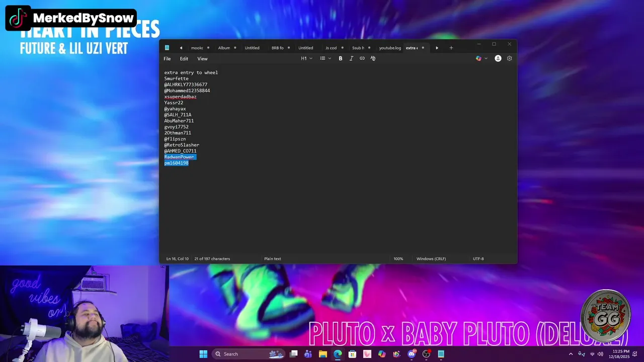Click the line '@ALHRKLY77336677'
Screen dimensions: 644x362
coord(186,84)
